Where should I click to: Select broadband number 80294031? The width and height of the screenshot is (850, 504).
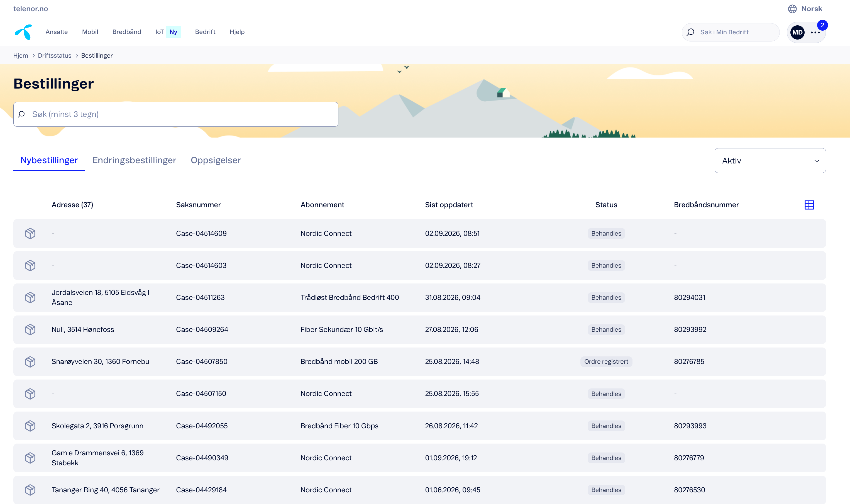pos(689,297)
